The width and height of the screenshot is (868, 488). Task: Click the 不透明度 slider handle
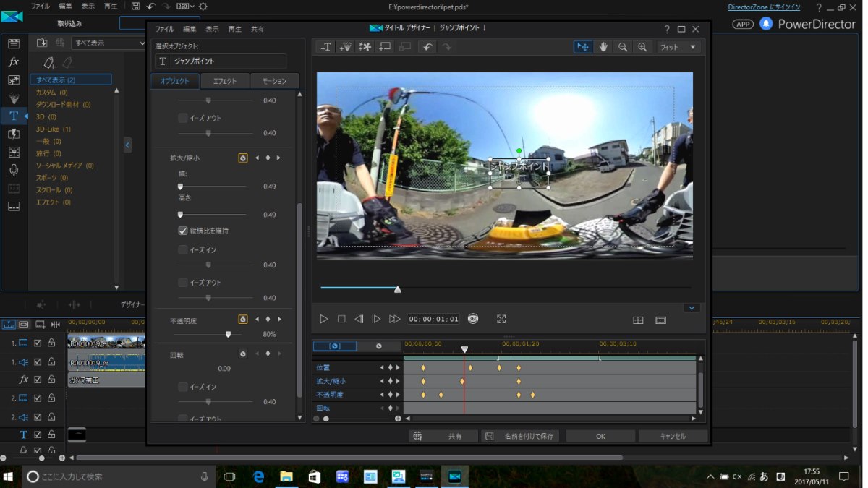click(x=229, y=335)
